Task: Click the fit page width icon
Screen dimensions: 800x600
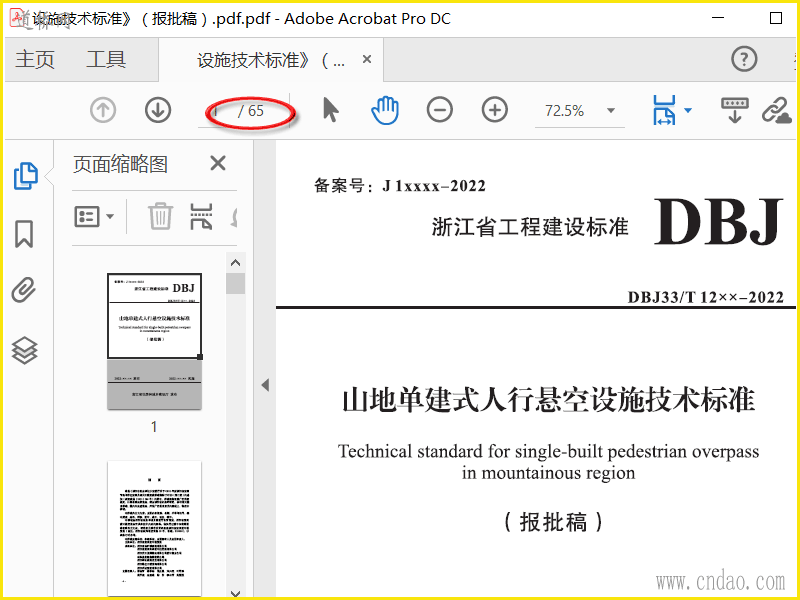Action: click(664, 110)
